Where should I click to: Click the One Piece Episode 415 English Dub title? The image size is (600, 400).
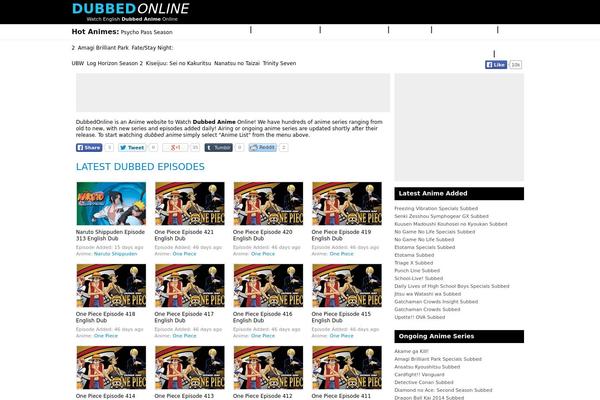tap(341, 317)
